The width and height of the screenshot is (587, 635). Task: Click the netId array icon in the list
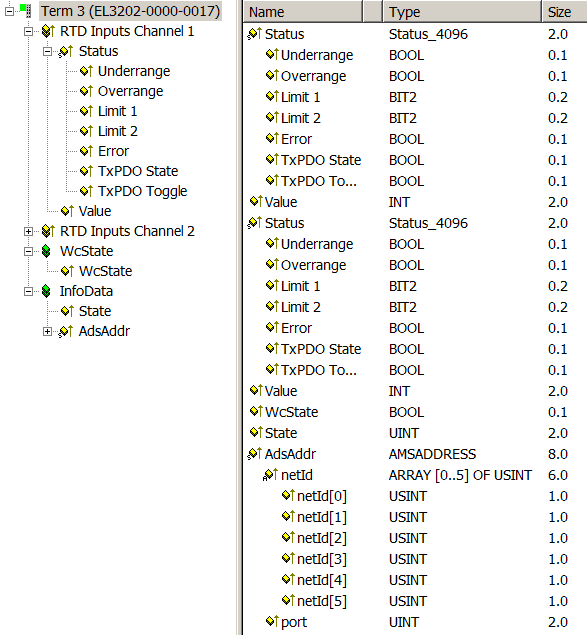pos(271,475)
